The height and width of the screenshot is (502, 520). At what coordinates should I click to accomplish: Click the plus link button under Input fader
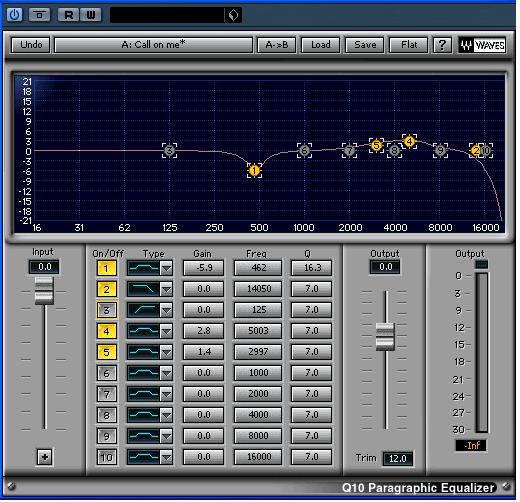click(x=45, y=457)
